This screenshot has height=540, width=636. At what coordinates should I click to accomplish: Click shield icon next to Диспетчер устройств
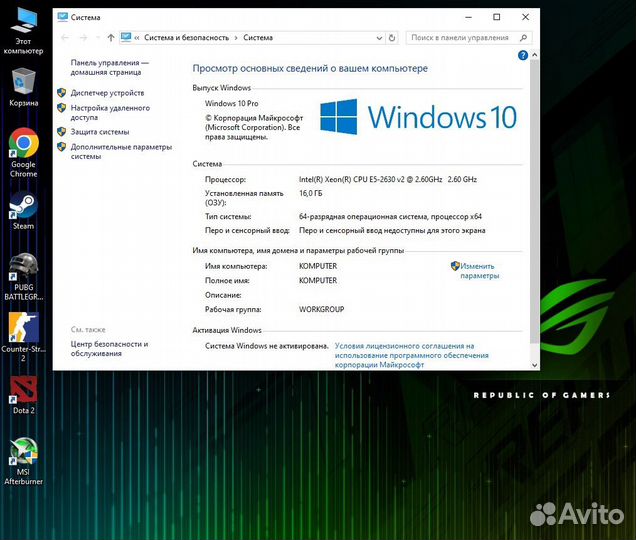62,93
